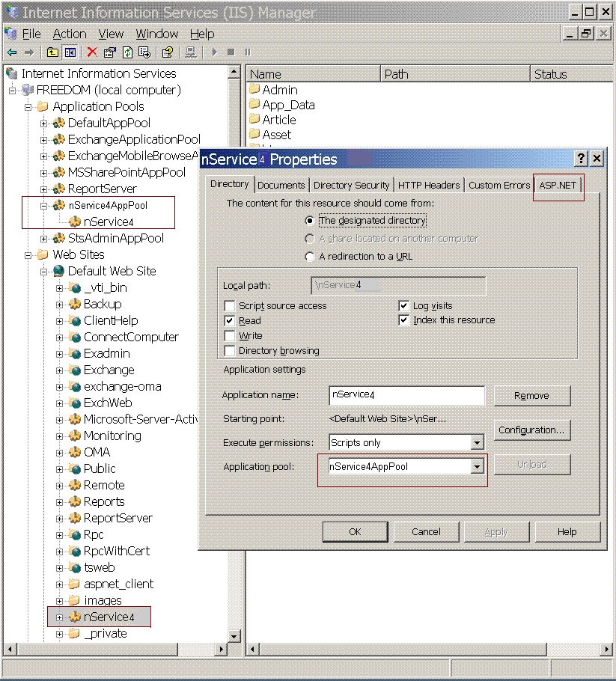Click the Remove application button
The height and width of the screenshot is (681, 616).
point(531,396)
